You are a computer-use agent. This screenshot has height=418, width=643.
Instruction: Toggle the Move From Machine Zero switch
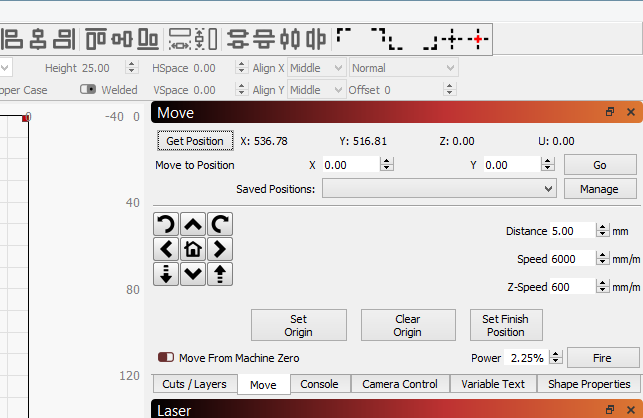[166, 357]
